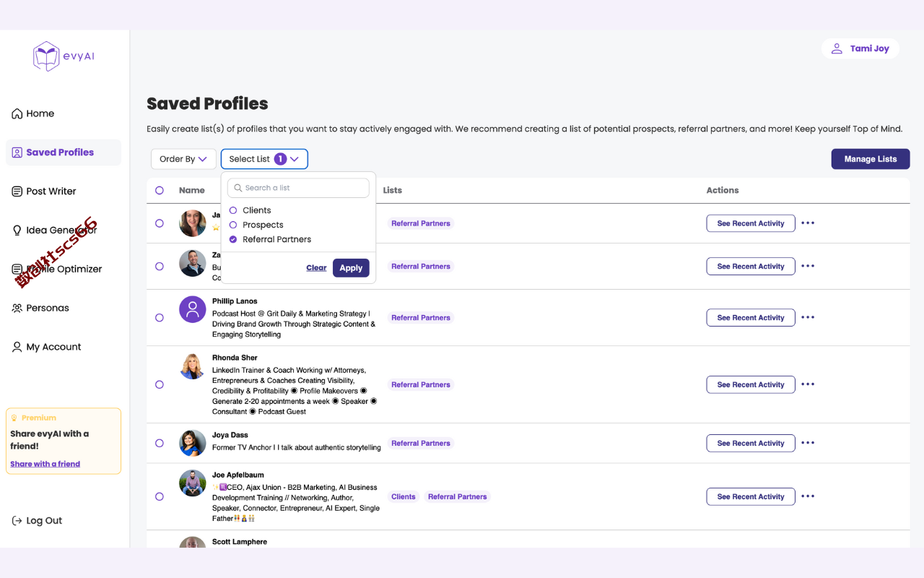Click the evyAI book logo icon
This screenshot has width=924, height=578.
point(46,56)
